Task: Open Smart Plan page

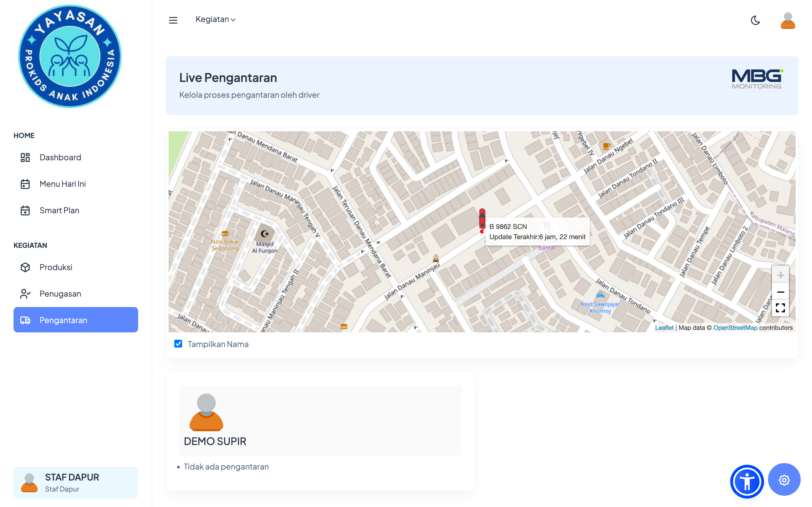Action: [59, 210]
